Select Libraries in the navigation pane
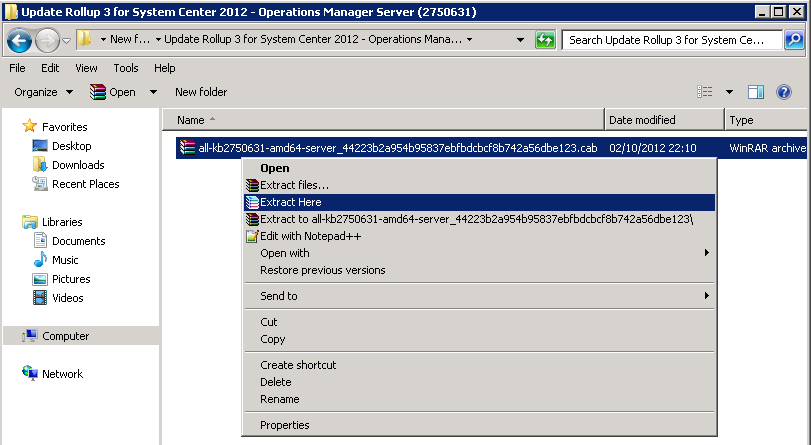 click(62, 222)
